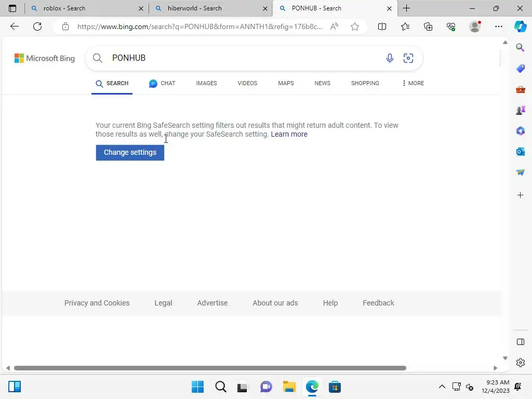Open the About our ads link

pyautogui.click(x=275, y=303)
